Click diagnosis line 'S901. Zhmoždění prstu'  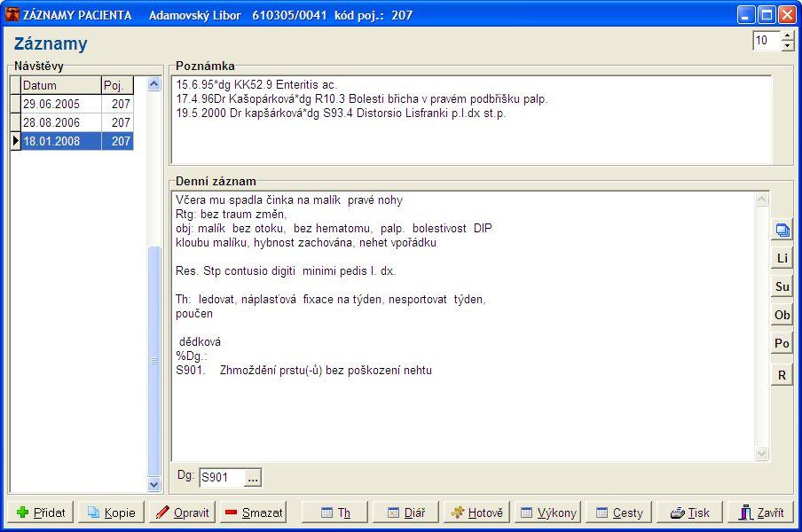tap(303, 371)
